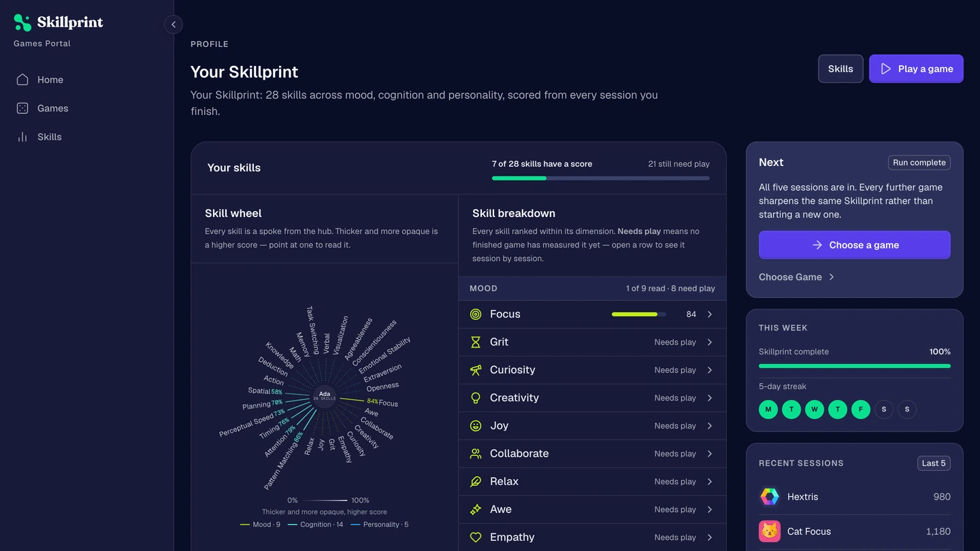The height and width of the screenshot is (551, 980).
Task: Select the Spatial 58% spoke label
Action: [x=265, y=391]
